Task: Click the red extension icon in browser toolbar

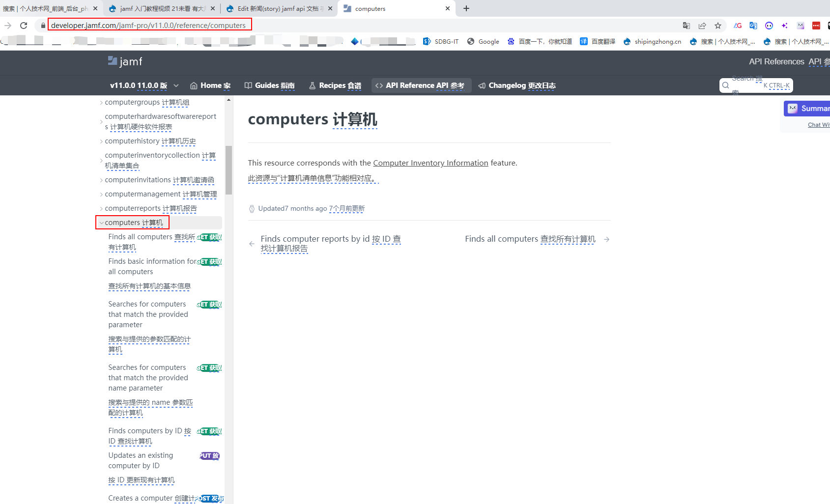Action: 816,26
